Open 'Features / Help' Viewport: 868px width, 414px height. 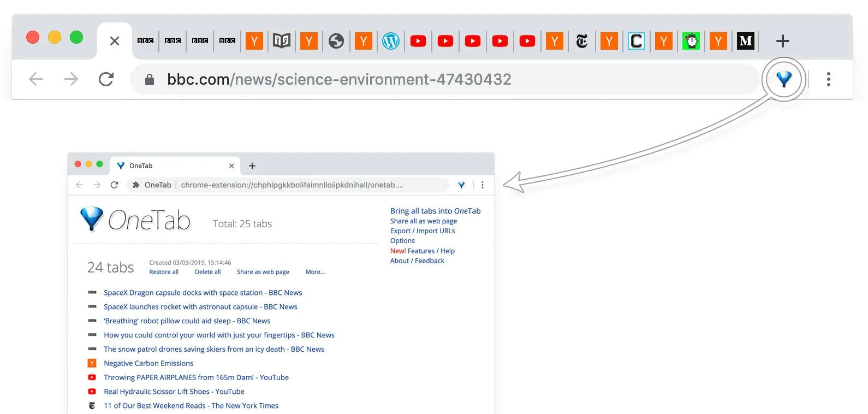(x=431, y=251)
